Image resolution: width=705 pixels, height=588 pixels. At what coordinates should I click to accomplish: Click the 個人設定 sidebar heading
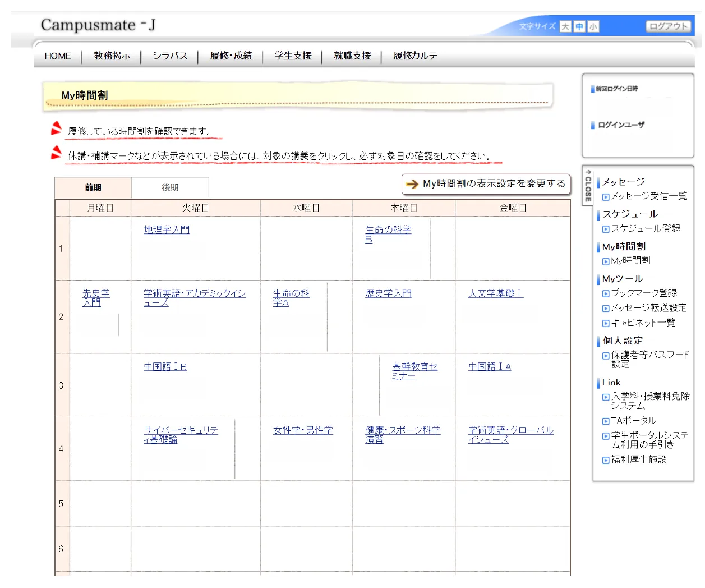[623, 341]
